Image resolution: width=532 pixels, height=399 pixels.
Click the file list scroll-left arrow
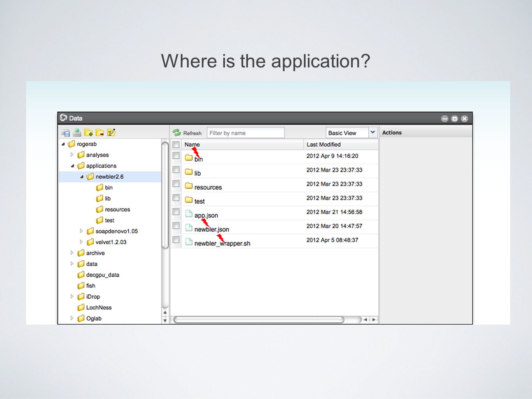point(366,320)
